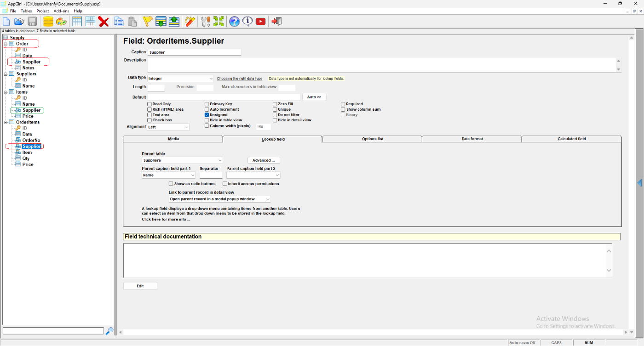Click the green expand arrows toolbar icon
Screen dimensions: 644x346
click(x=218, y=22)
